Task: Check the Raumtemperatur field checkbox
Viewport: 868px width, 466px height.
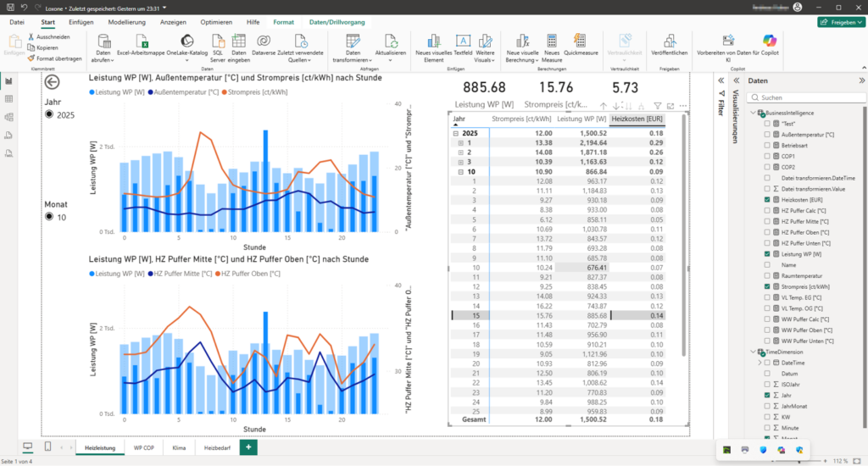Action: 767,275
